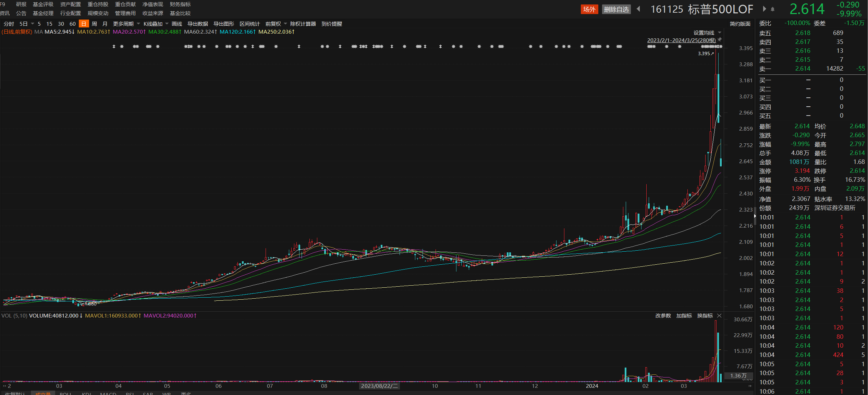Open the 财务指标 menu item
The width and height of the screenshot is (868, 395).
tap(180, 4)
